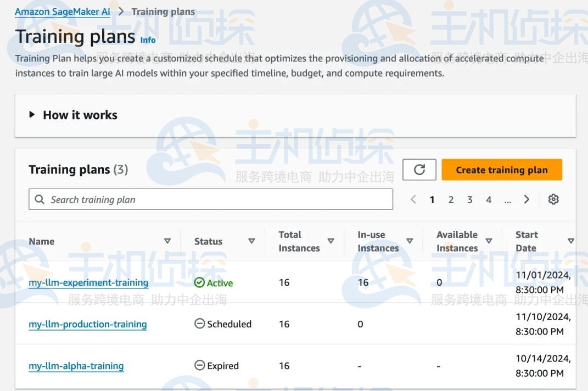Jump to page 4 in pagination

[x=489, y=200]
